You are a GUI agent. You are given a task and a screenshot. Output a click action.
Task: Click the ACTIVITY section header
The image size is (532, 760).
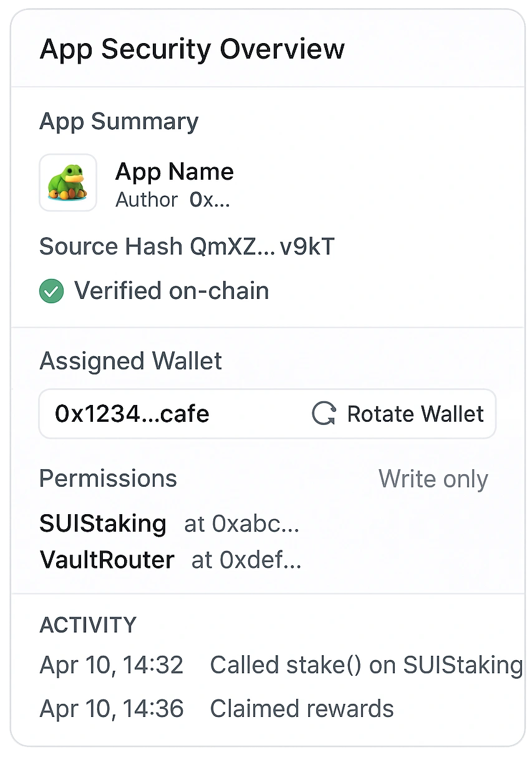pos(88,625)
